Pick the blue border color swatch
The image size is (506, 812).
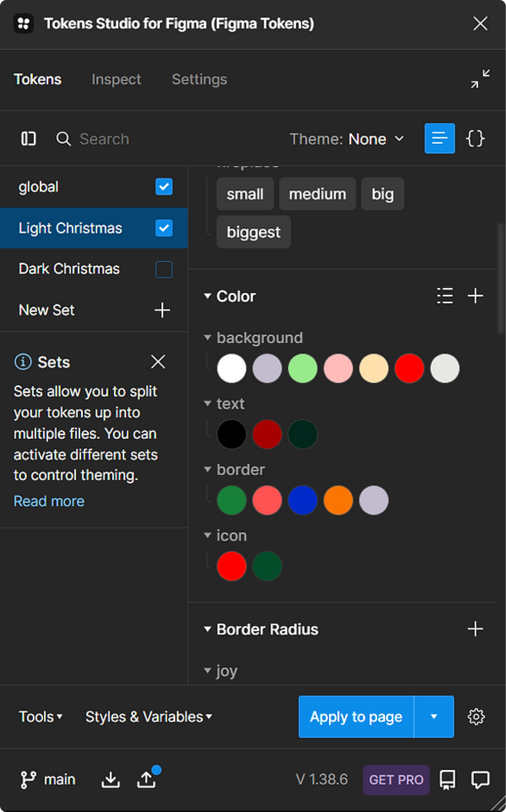click(x=303, y=500)
